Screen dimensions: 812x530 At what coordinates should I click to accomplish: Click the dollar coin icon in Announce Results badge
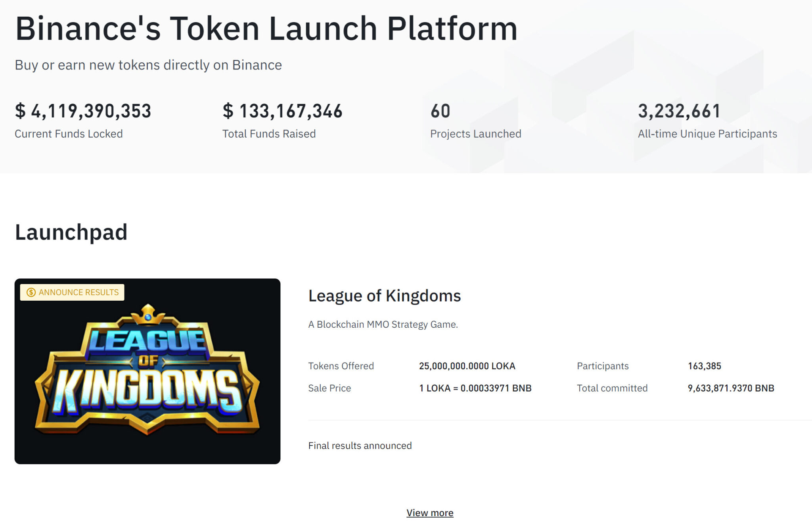click(31, 292)
